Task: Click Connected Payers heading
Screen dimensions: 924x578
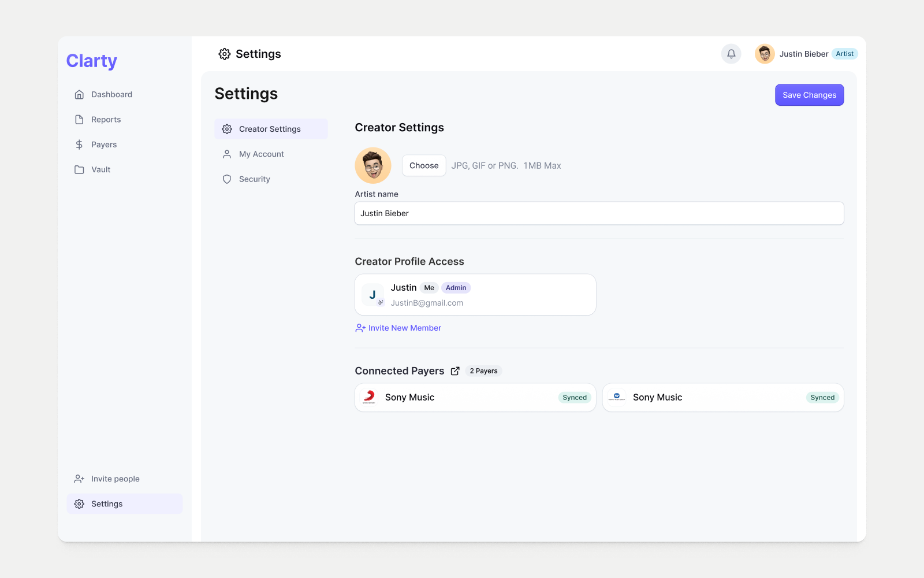Action: click(400, 371)
